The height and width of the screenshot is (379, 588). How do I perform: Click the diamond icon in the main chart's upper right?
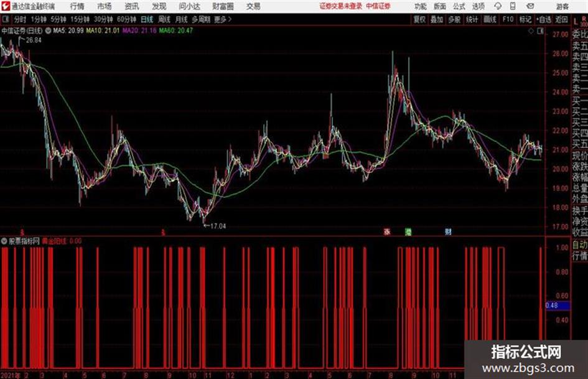[x=531, y=32]
